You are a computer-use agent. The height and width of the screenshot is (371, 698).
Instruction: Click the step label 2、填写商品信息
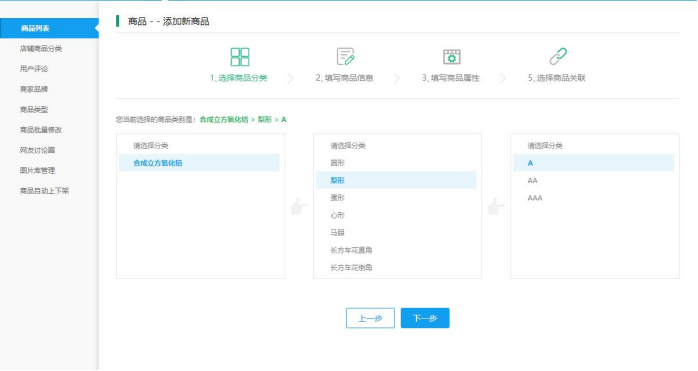345,78
